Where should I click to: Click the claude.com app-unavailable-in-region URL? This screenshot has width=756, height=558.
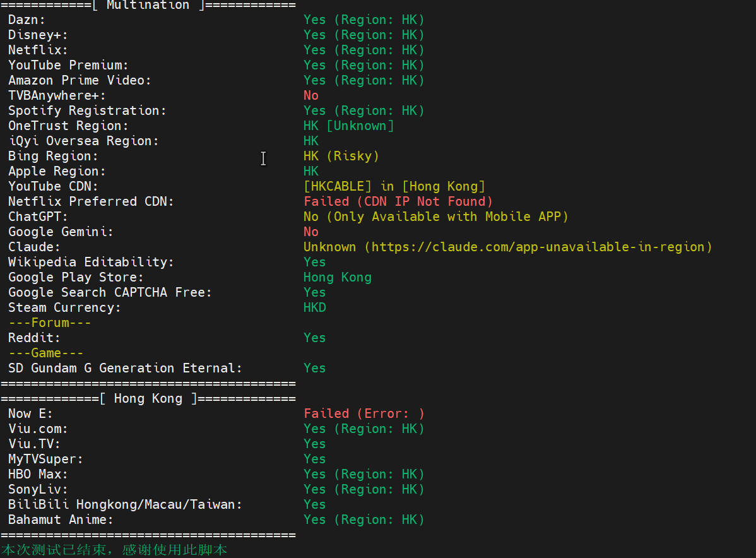pyautogui.click(x=541, y=247)
